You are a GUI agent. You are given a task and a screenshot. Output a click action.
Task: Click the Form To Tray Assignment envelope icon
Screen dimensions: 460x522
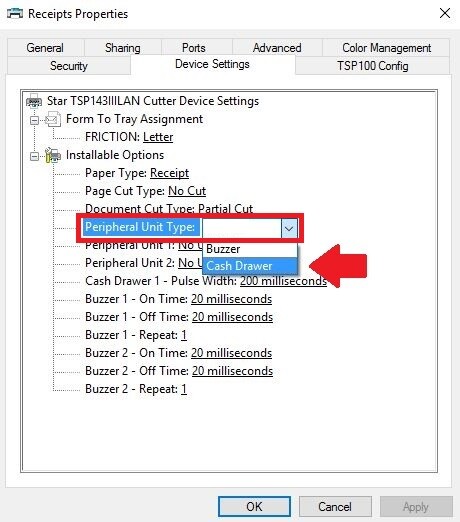(x=53, y=119)
